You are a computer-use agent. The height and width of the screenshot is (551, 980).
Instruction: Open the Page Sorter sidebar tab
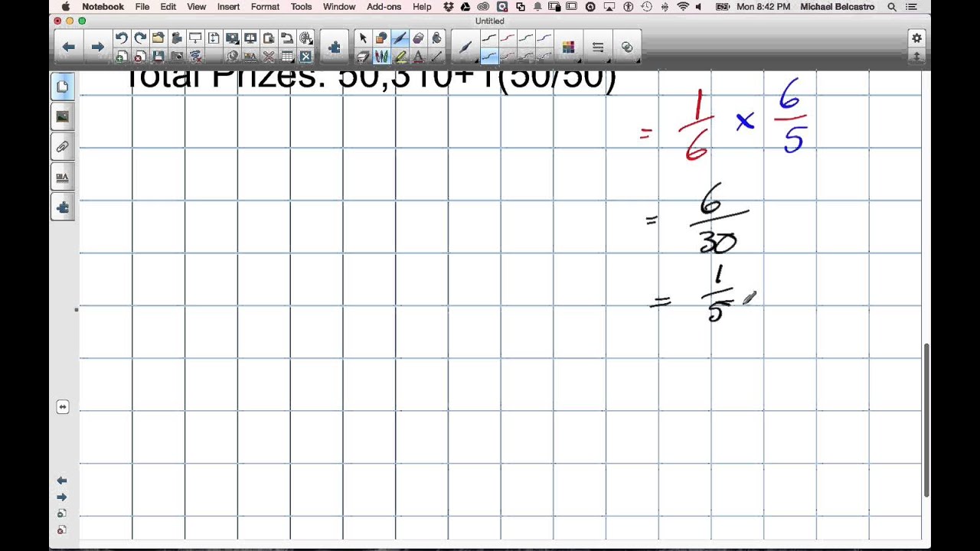tap(62, 86)
